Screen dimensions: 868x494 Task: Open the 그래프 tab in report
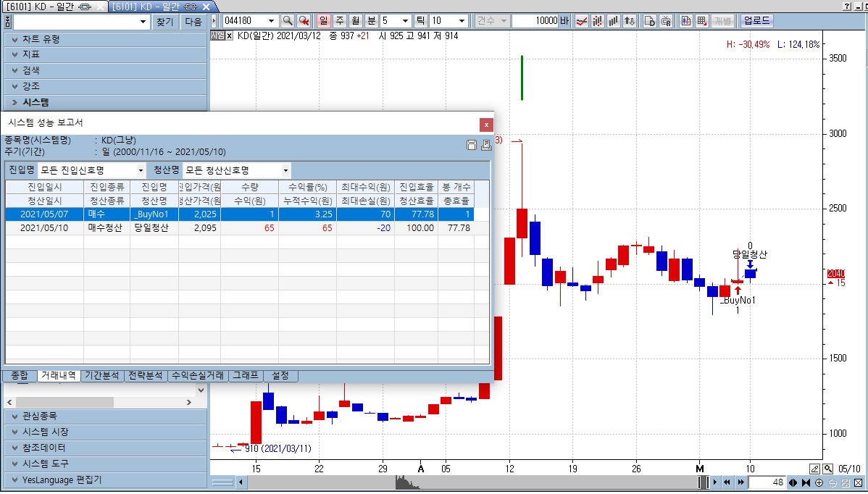[x=245, y=375]
